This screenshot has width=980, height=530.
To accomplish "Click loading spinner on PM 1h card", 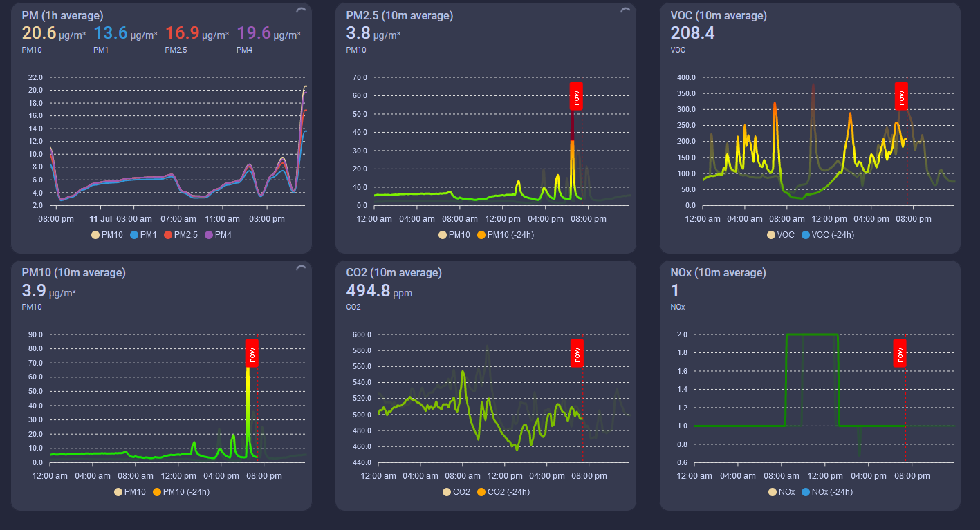I will click(301, 12).
